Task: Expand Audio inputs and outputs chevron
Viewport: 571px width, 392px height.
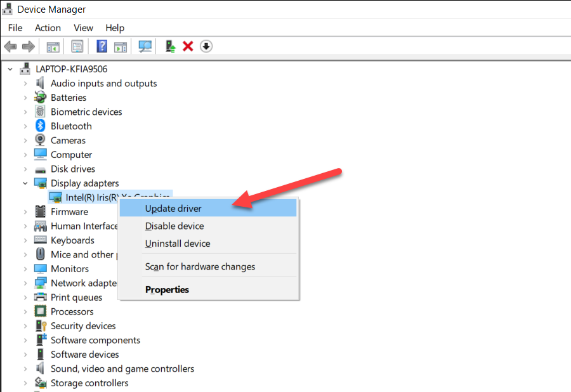Action: pyautogui.click(x=25, y=83)
